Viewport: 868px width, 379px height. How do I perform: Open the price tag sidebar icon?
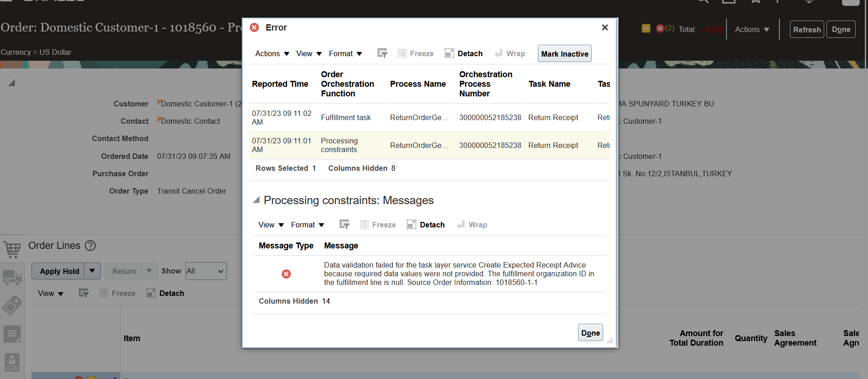(12, 305)
